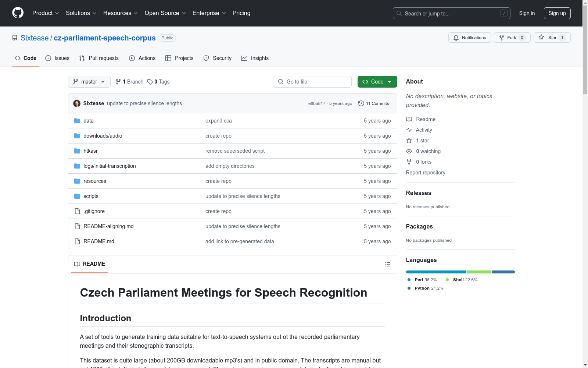Switch to the Issues tab
Viewport: 588px width, 368px height.
coord(57,58)
